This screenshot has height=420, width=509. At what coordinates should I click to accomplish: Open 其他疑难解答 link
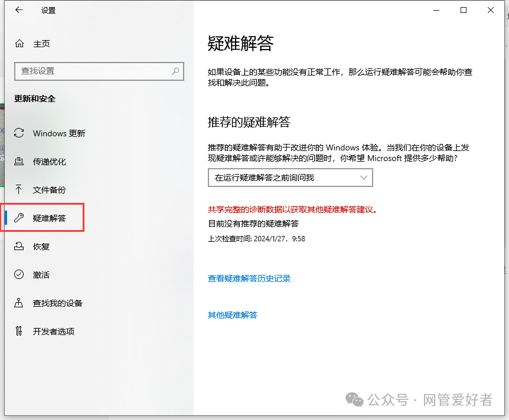pos(233,314)
